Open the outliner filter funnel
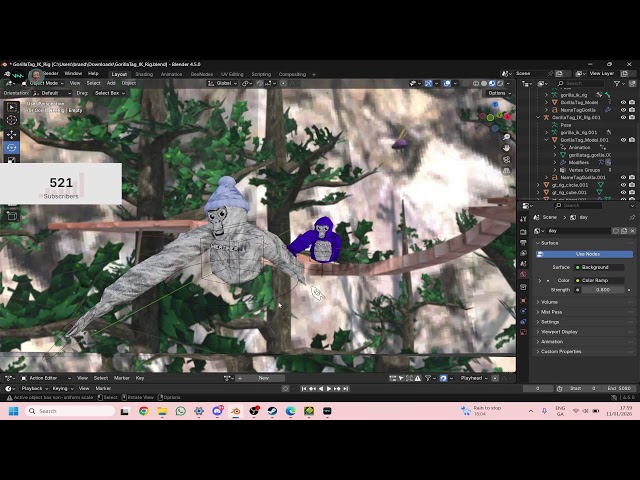 click(618, 83)
